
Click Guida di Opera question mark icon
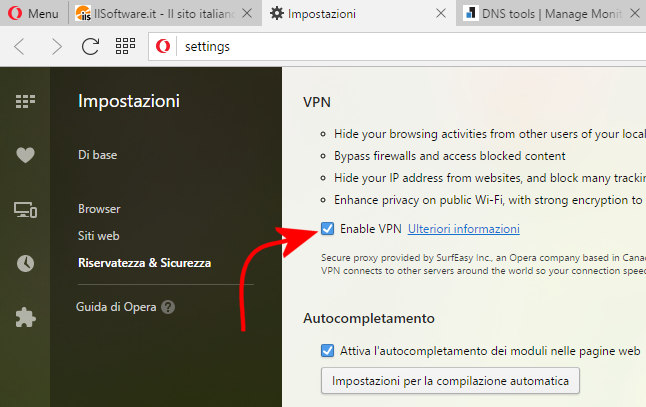click(168, 307)
